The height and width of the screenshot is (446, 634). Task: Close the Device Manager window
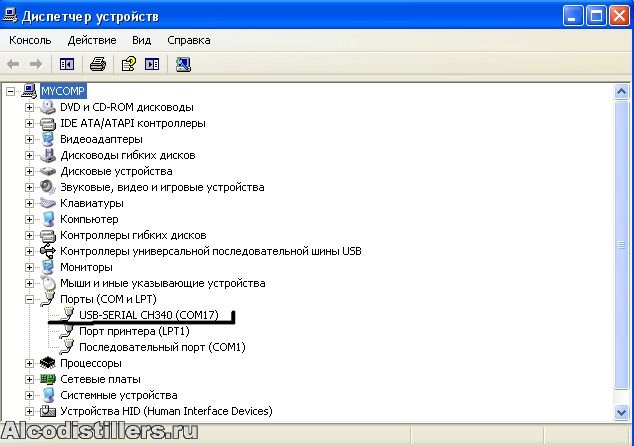tap(619, 16)
